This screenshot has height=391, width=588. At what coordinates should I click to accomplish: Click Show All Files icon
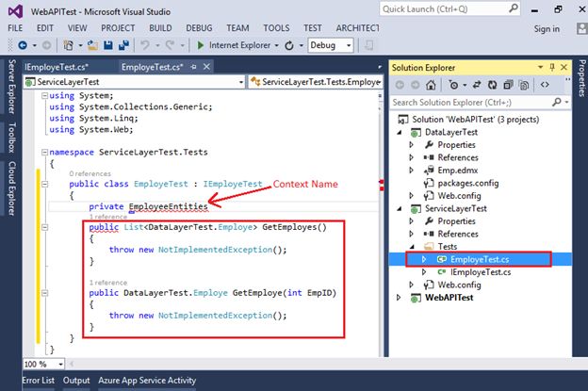point(524,85)
